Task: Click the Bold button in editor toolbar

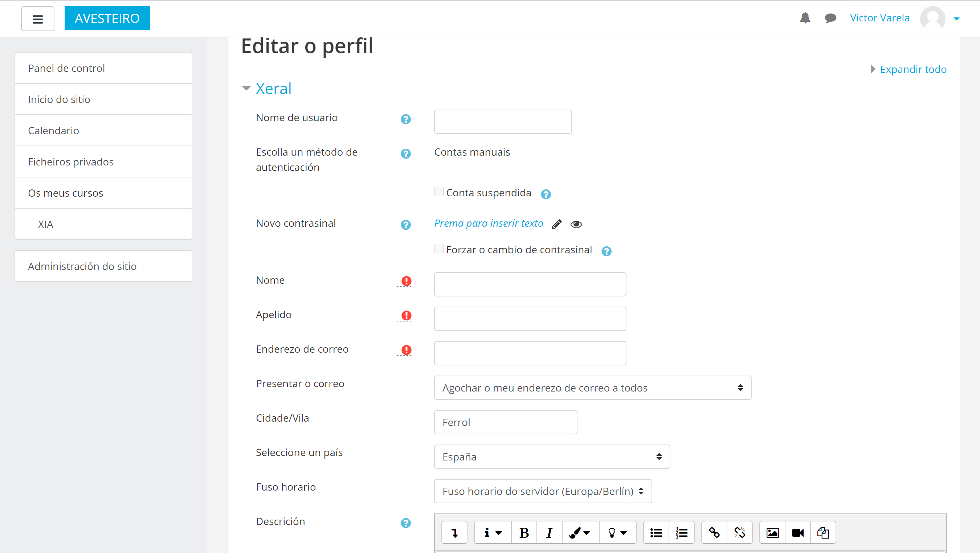Action: coord(524,532)
